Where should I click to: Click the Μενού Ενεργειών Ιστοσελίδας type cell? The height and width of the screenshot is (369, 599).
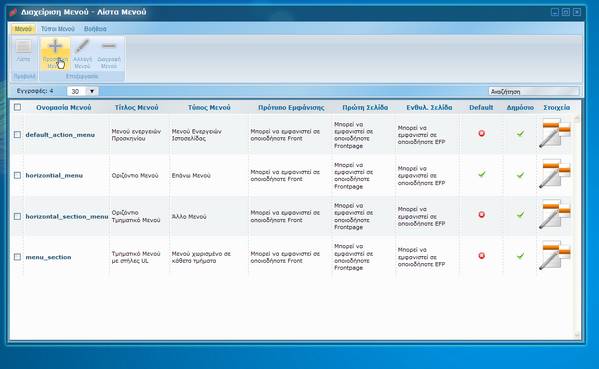click(196, 134)
